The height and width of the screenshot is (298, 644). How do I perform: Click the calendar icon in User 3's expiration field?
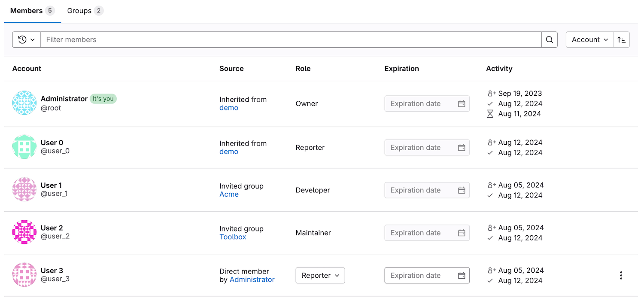click(462, 275)
